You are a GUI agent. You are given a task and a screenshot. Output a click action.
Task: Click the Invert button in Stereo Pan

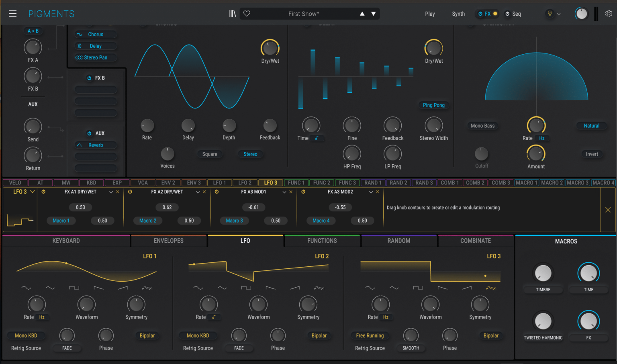(x=592, y=154)
